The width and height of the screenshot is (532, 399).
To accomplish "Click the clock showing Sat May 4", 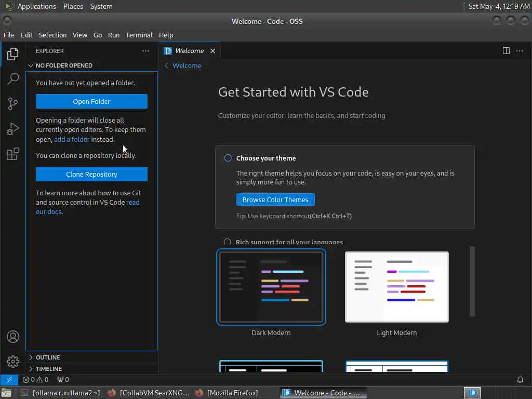I will pyautogui.click(x=499, y=6).
